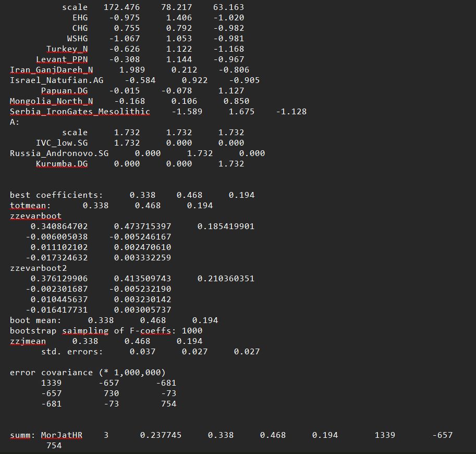Select value 1.406 in EHG row
Image resolution: width=476 pixels, height=454 pixels.
tap(179, 18)
